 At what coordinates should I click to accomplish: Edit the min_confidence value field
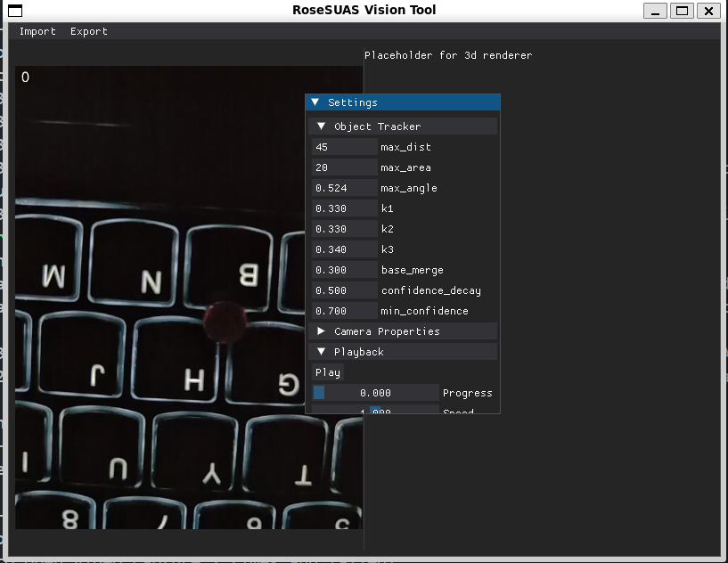tap(345, 311)
